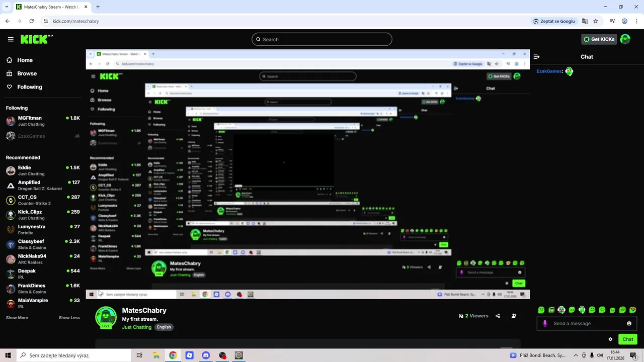Click the Windows taskbar search box

tap(73, 355)
